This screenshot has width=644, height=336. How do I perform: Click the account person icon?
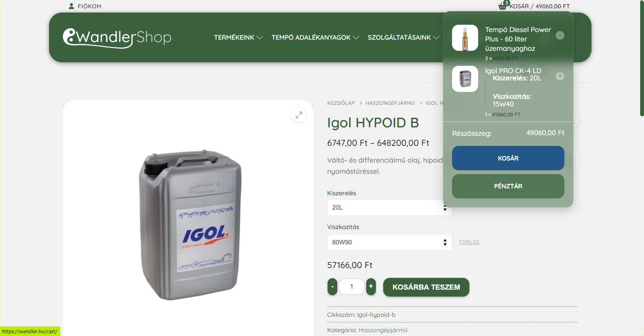71,6
